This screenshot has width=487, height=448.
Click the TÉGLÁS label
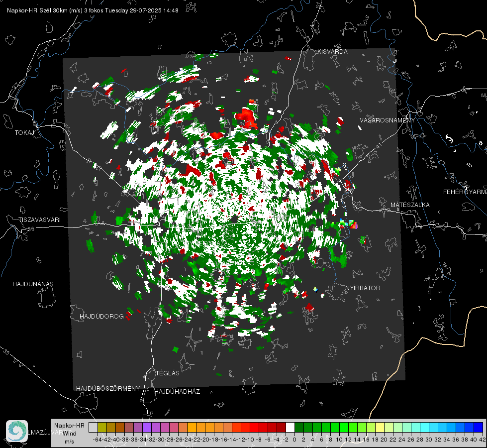(x=168, y=373)
